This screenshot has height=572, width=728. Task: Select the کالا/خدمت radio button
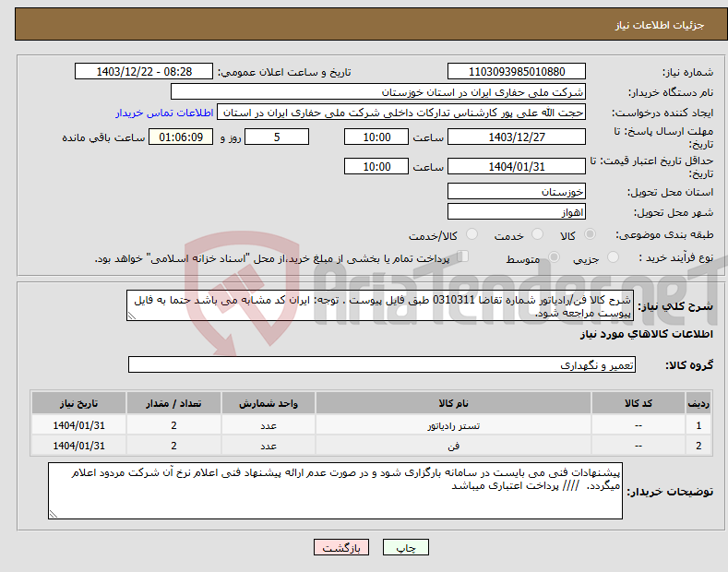[x=471, y=234]
